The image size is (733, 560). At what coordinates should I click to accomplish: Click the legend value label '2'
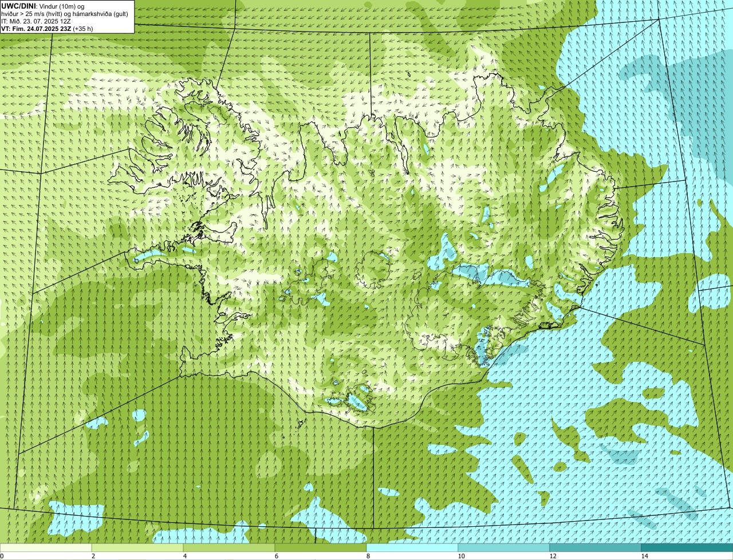pyautogui.click(x=93, y=556)
